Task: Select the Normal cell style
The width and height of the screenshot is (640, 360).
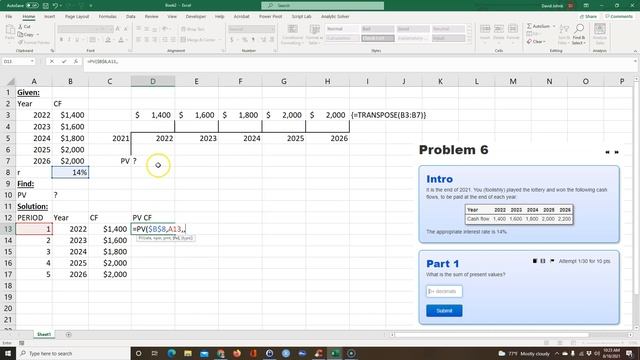Action: [342, 29]
